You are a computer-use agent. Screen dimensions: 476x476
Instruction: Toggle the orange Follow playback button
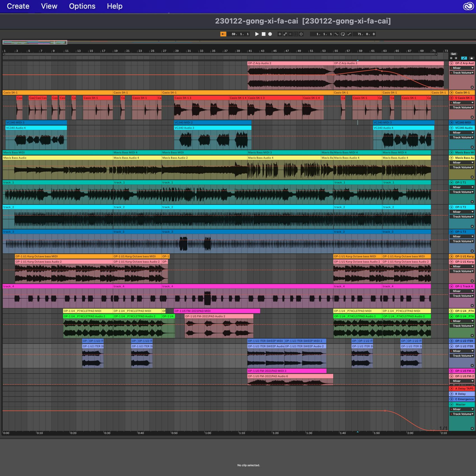tap(223, 34)
